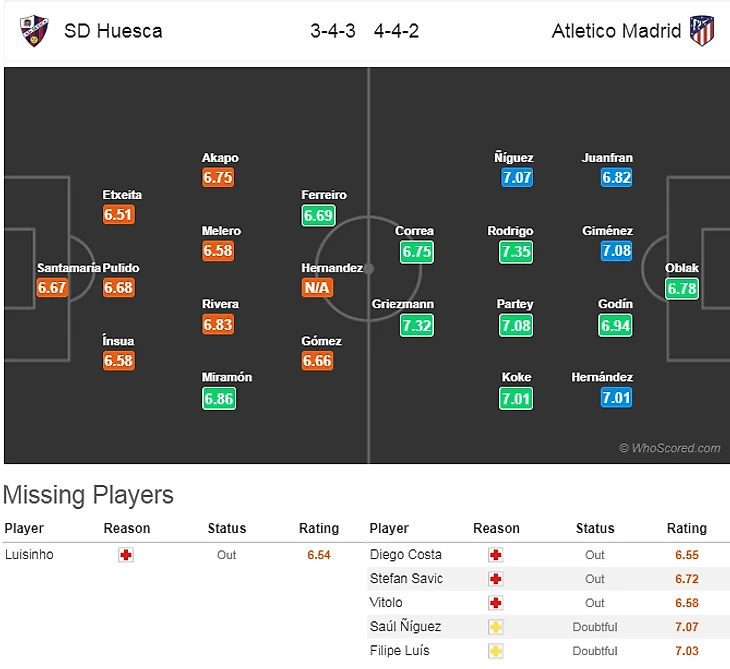The height and width of the screenshot is (669, 730).
Task: Click the Stefan Savic player name
Action: [406, 579]
